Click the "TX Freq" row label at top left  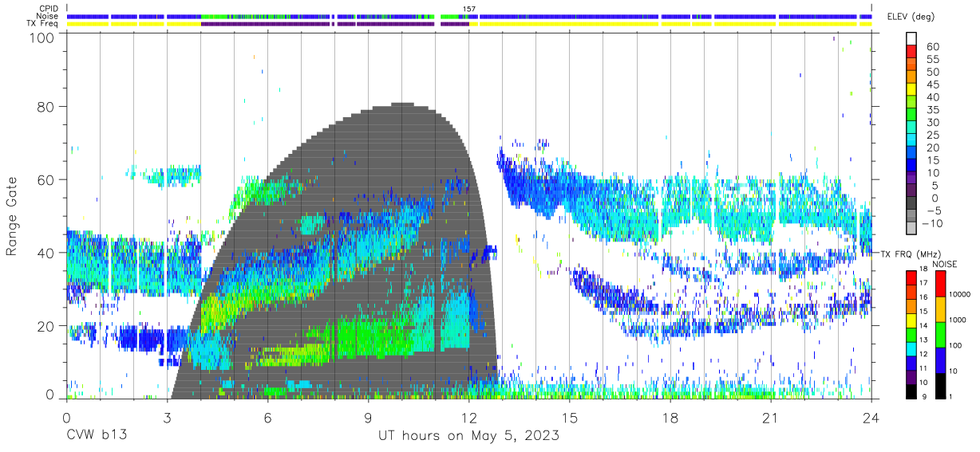42,23
